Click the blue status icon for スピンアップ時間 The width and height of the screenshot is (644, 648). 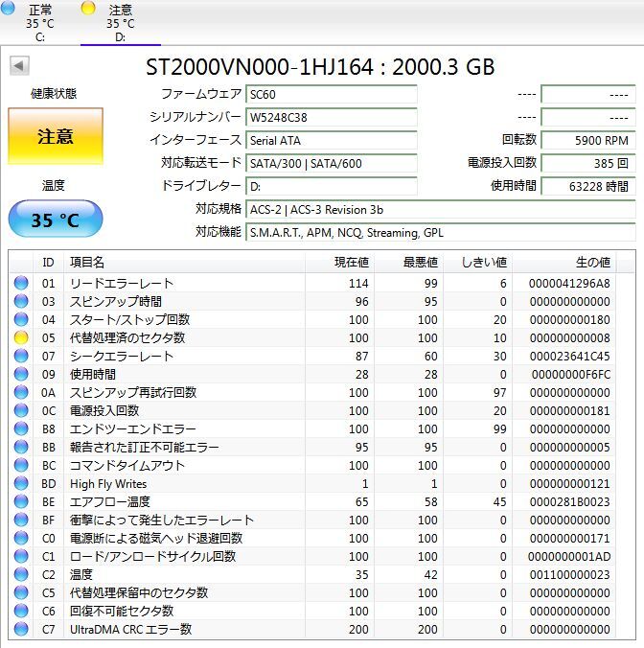(x=21, y=302)
